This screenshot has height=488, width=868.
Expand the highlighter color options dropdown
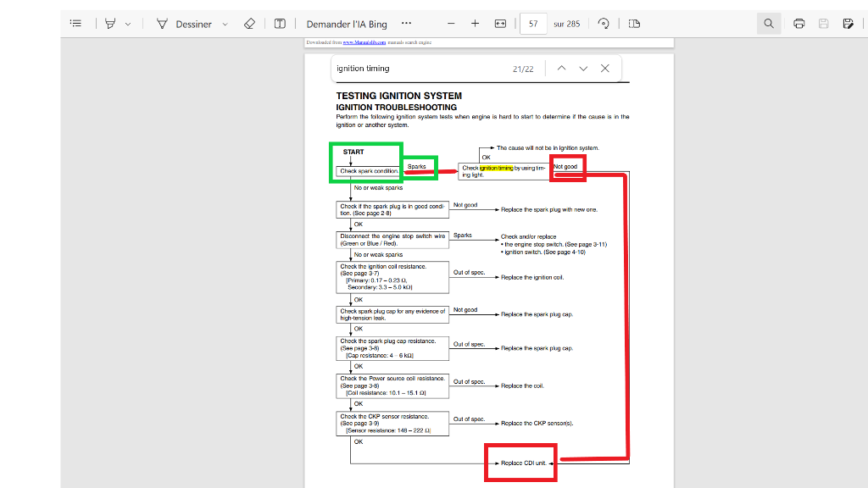click(x=128, y=24)
